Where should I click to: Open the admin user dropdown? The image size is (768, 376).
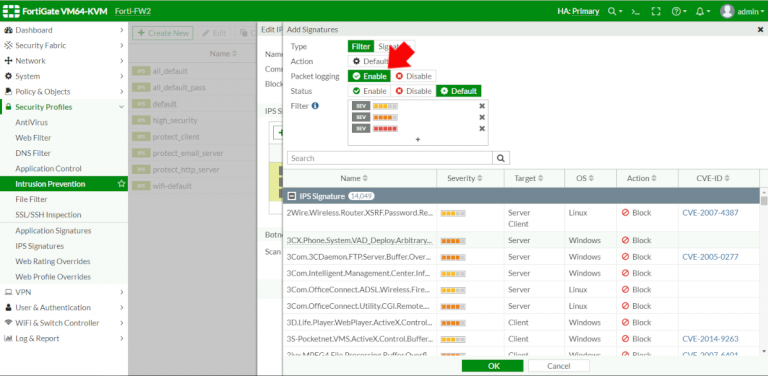click(741, 11)
